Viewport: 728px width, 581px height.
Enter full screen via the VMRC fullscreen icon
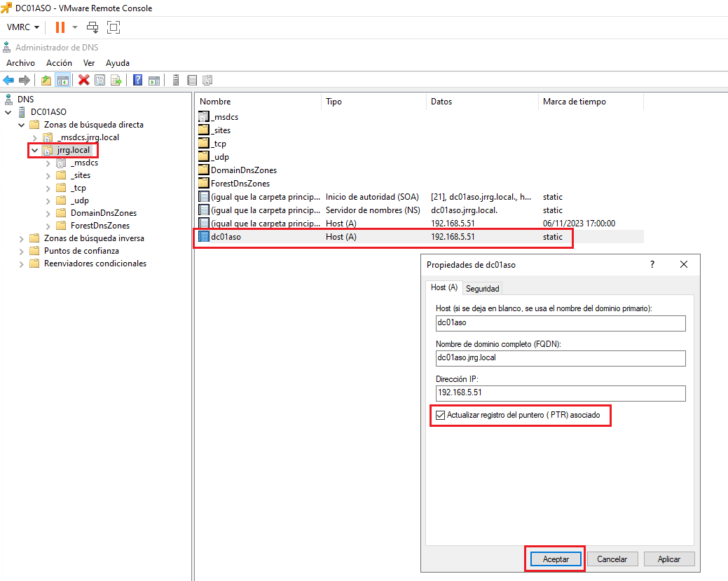point(113,27)
